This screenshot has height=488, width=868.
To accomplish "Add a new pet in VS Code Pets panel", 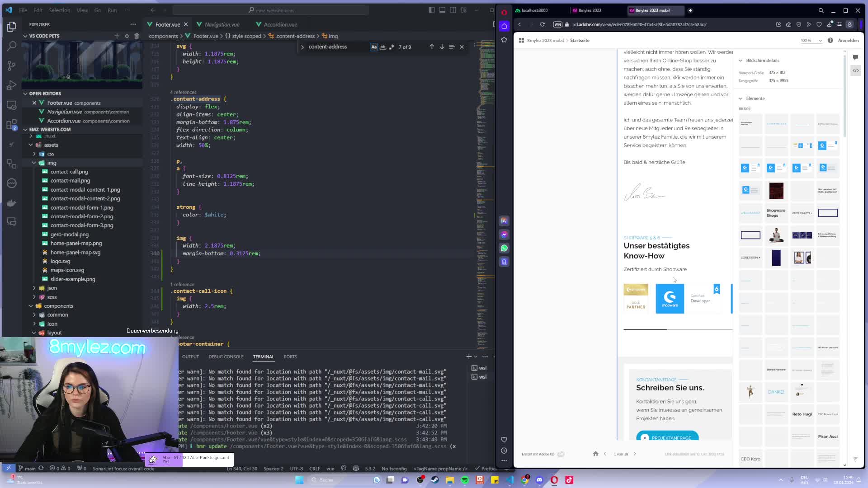I will tap(117, 36).
